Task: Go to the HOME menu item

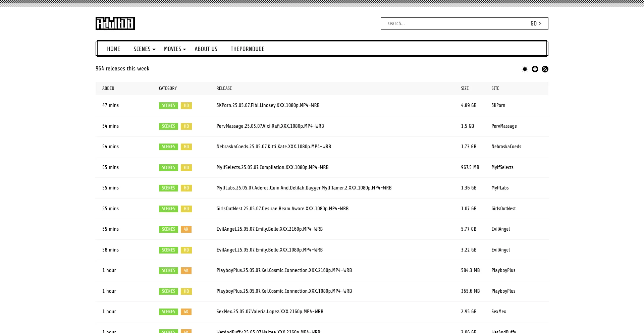Action: [x=113, y=49]
